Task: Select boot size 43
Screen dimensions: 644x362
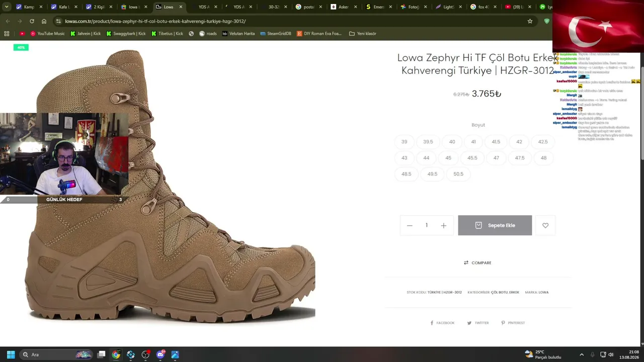Action: [404, 158]
